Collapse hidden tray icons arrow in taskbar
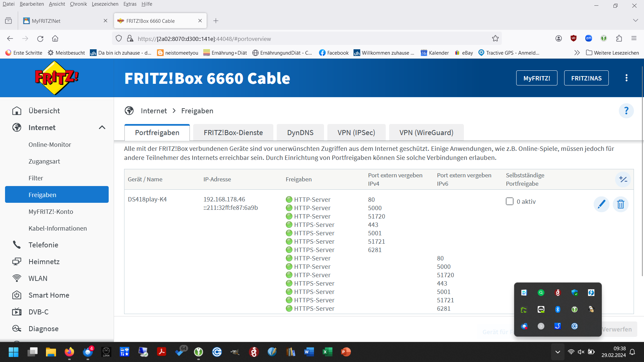The width and height of the screenshot is (644, 362). [557, 352]
